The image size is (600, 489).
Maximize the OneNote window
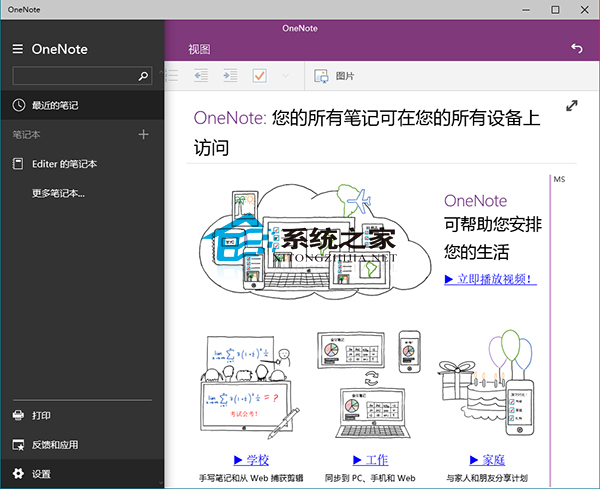point(555,10)
